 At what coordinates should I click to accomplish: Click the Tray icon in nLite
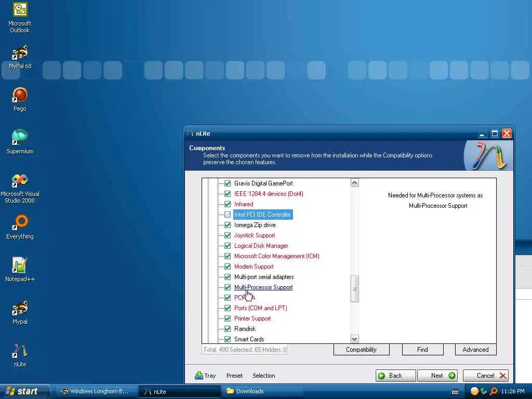[x=205, y=376]
